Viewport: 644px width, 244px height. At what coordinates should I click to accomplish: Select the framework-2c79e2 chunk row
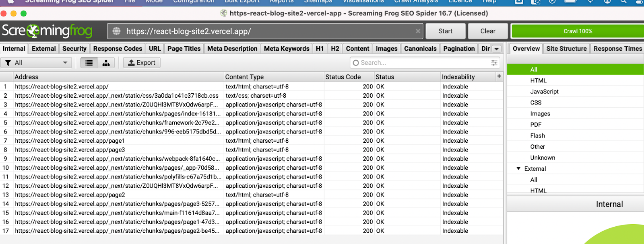click(x=252, y=123)
